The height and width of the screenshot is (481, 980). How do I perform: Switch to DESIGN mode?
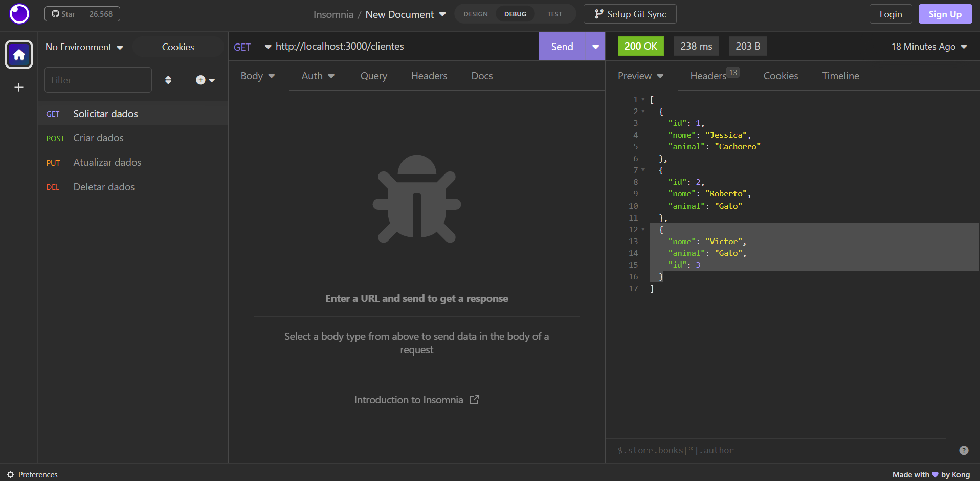pyautogui.click(x=475, y=14)
